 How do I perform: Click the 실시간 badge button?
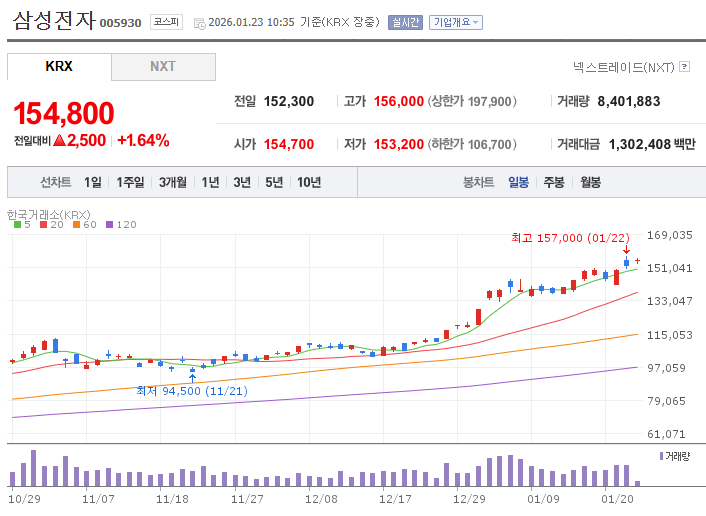405,22
